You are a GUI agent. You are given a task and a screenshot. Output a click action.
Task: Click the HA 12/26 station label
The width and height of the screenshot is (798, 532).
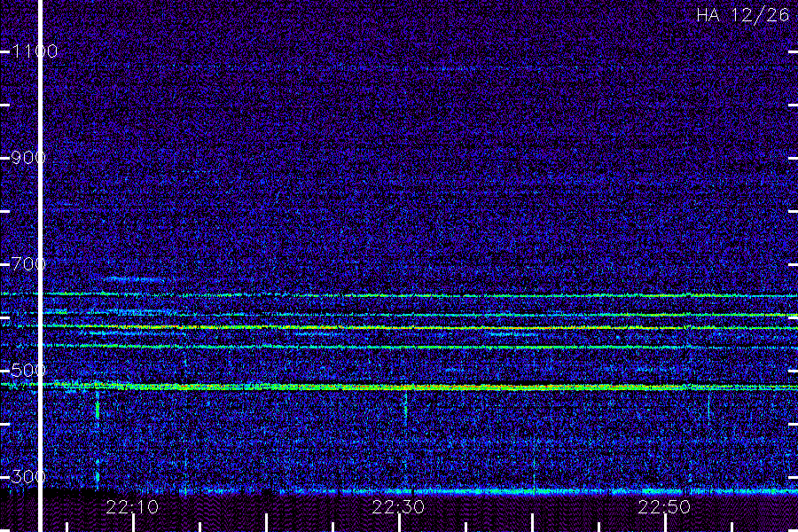(x=742, y=15)
